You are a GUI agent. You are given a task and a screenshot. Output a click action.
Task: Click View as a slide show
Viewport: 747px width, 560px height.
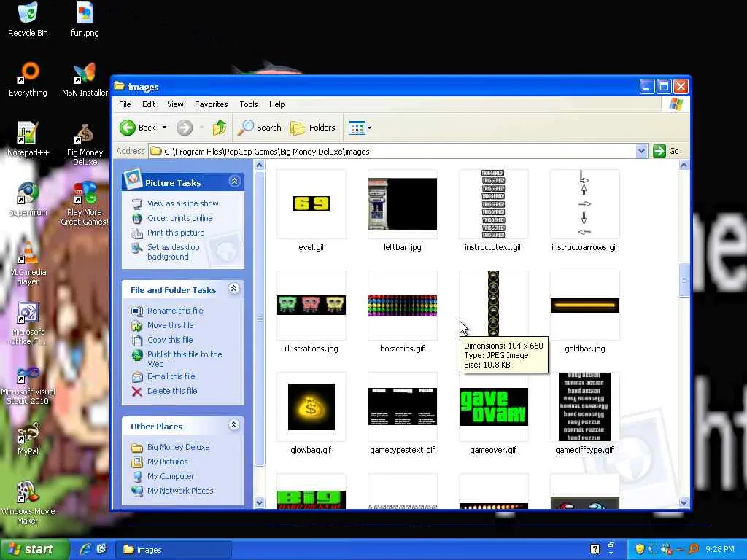tap(183, 203)
